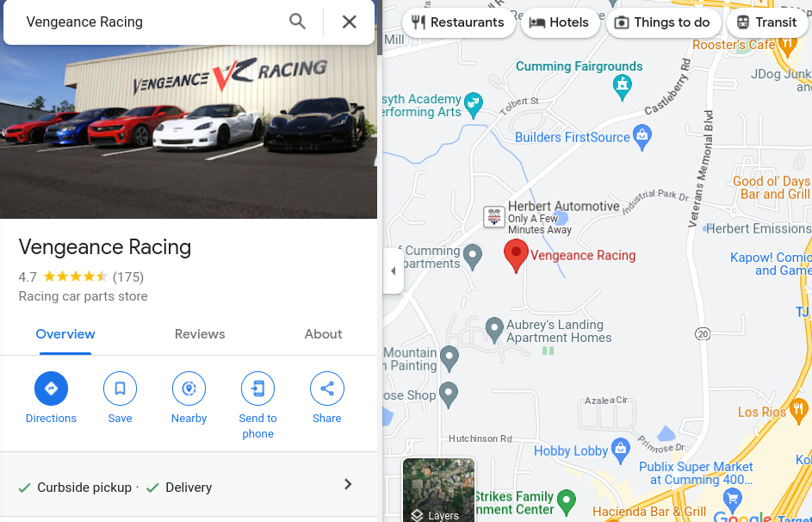This screenshot has width=812, height=522.
Task: Show Things to do nearby
Action: pos(663,22)
